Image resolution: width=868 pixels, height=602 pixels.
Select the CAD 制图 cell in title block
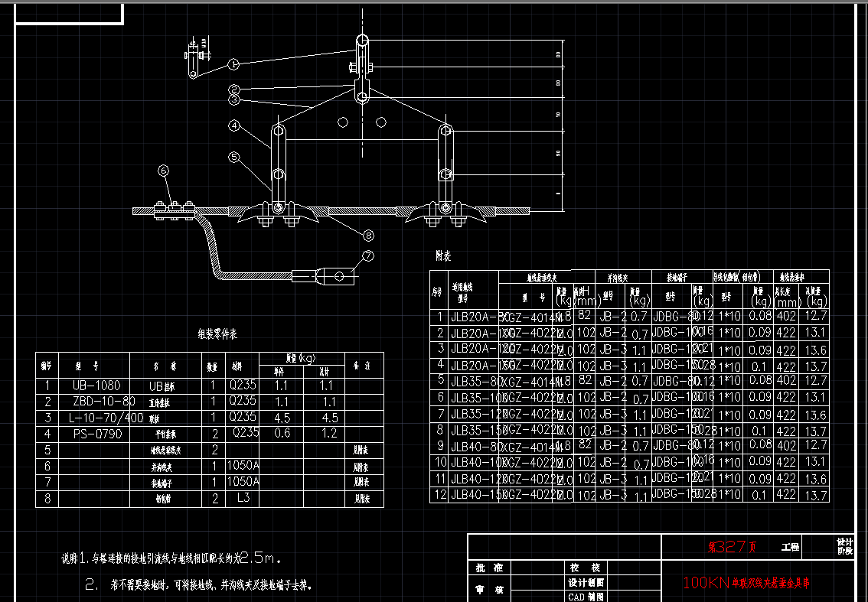[586, 596]
